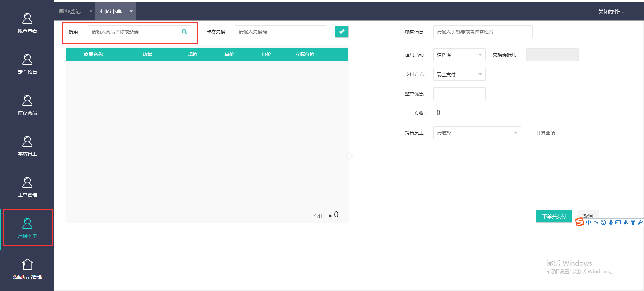644x291 pixels.
Task: Focus 卡券兑换 redemption code field
Action: tap(280, 32)
